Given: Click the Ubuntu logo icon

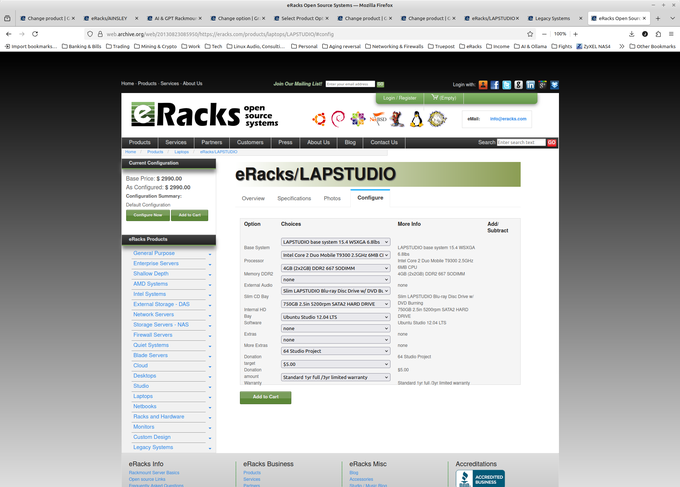Looking at the screenshot, I should [x=319, y=119].
